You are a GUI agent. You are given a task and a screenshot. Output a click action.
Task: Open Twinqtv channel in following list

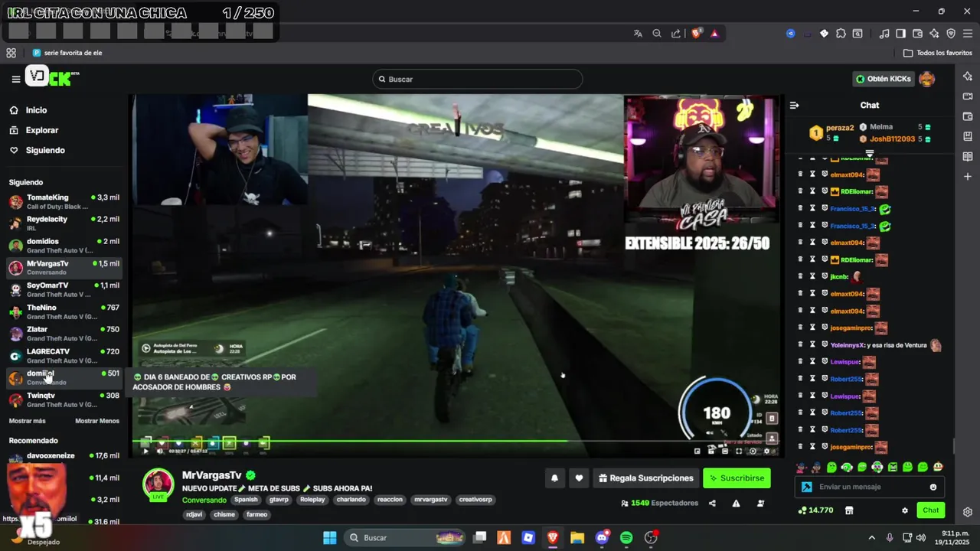click(64, 400)
